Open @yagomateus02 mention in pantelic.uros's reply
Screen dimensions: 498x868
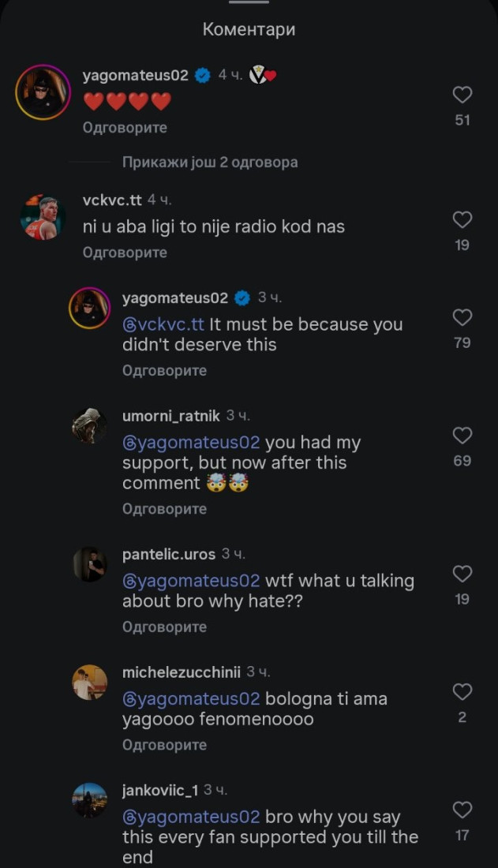[191, 581]
